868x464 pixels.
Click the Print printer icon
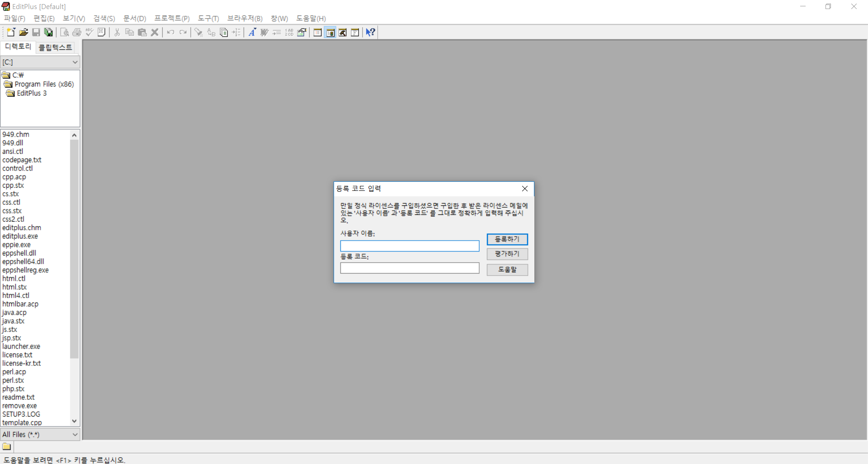[77, 32]
